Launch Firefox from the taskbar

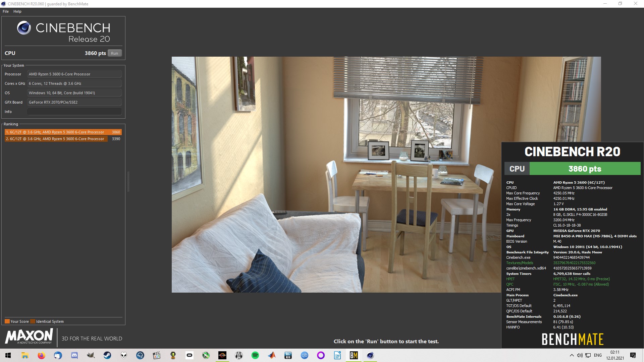[x=41, y=355]
